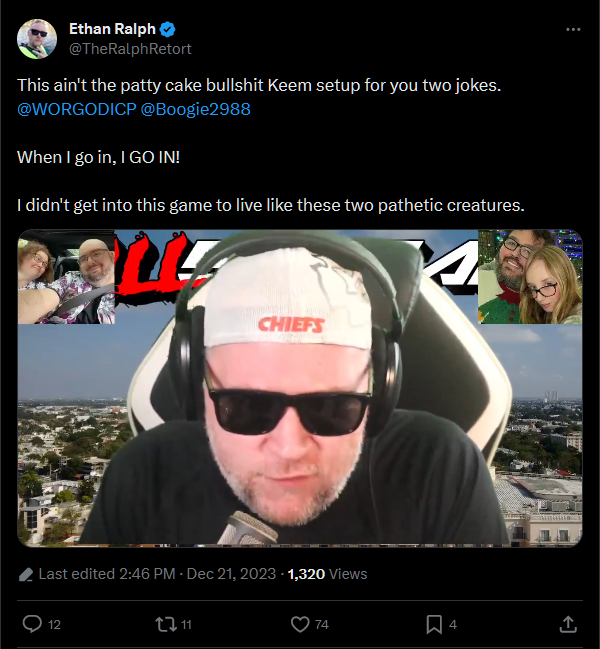This screenshot has height=649, width=600.
Task: Open the @Boogie2988 mention link
Action: point(196,109)
